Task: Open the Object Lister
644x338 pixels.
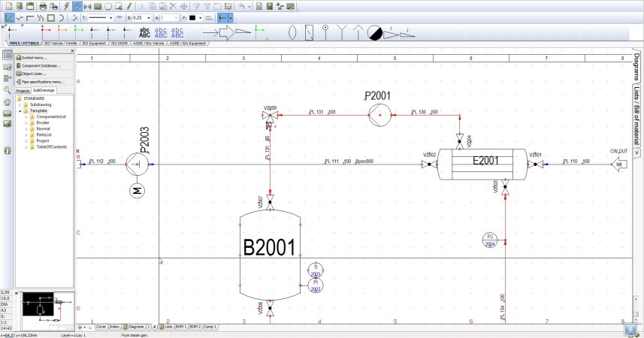Action: tap(44, 74)
